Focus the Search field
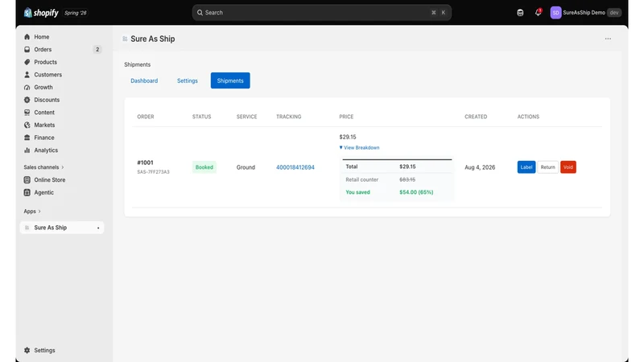 (321, 13)
